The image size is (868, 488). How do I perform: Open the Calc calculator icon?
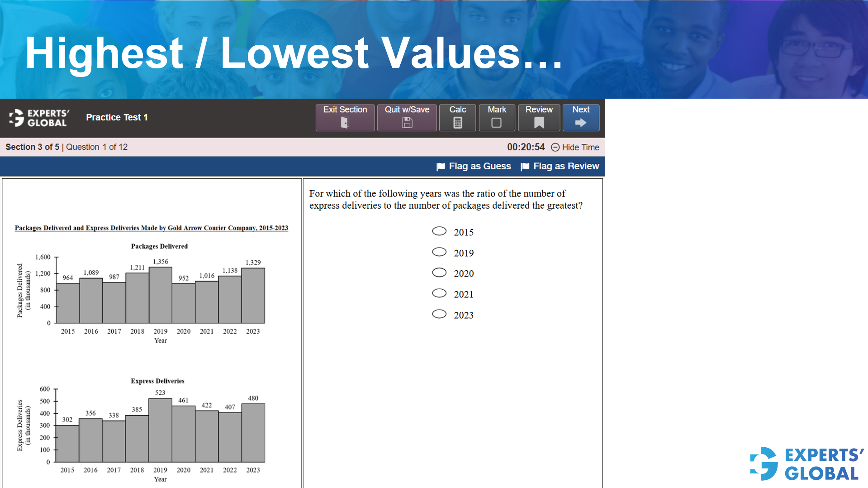coord(457,122)
